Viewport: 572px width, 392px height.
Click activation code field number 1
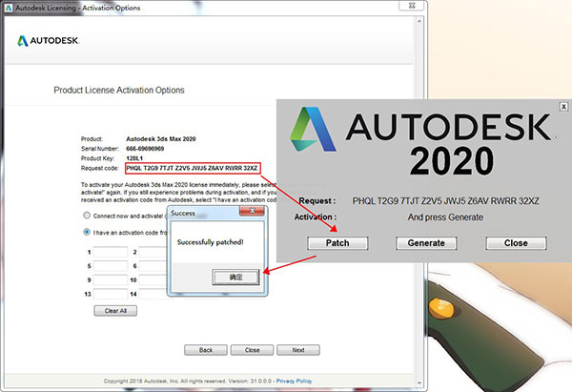click(x=110, y=253)
